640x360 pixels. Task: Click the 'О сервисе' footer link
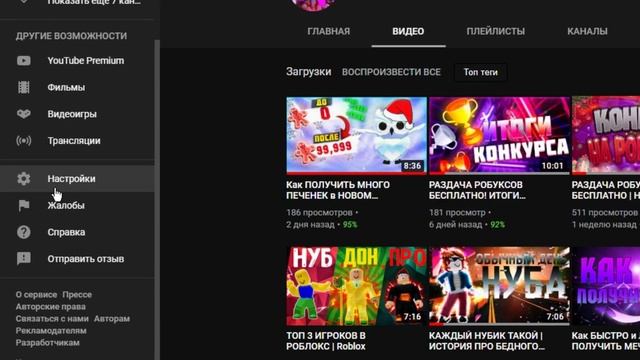36,294
